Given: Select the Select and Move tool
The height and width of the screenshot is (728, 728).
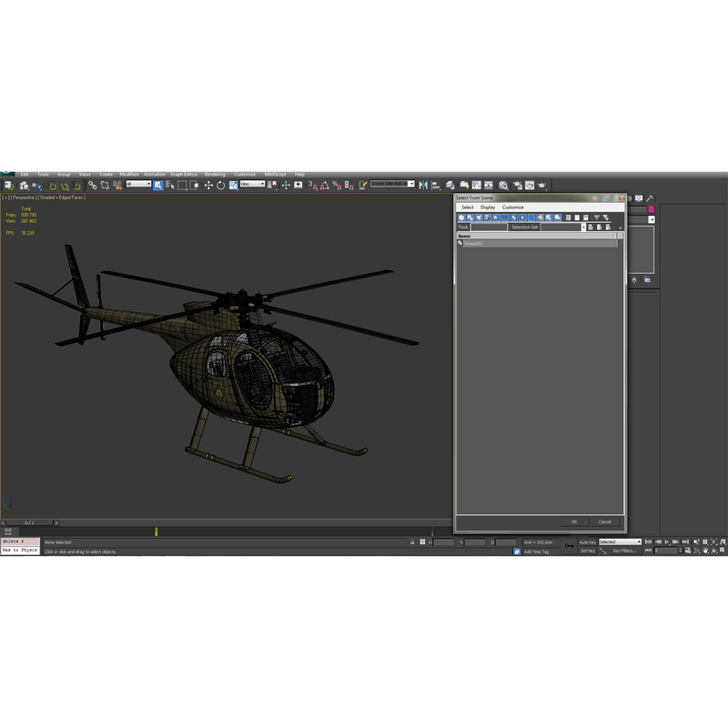Looking at the screenshot, I should coord(207,184).
